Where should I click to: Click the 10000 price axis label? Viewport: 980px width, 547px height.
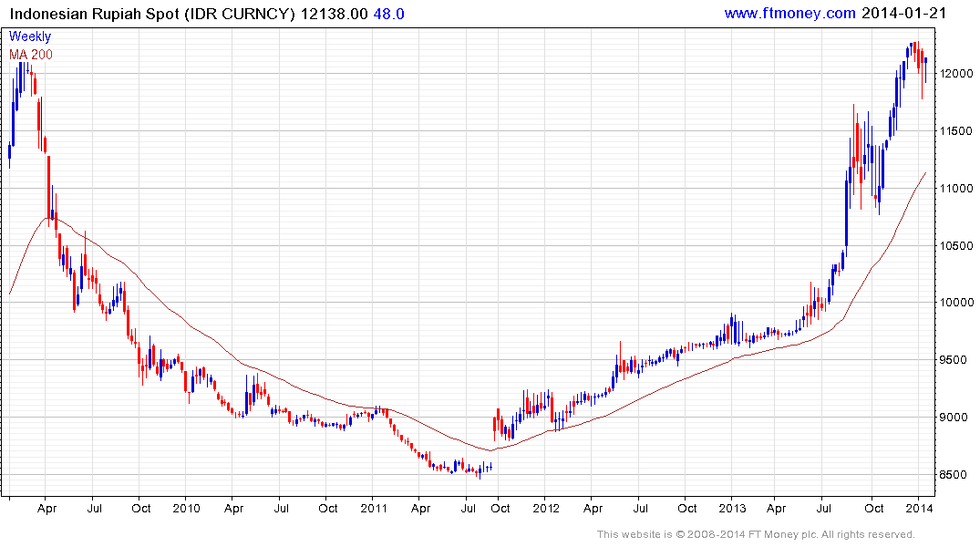pyautogui.click(x=955, y=303)
